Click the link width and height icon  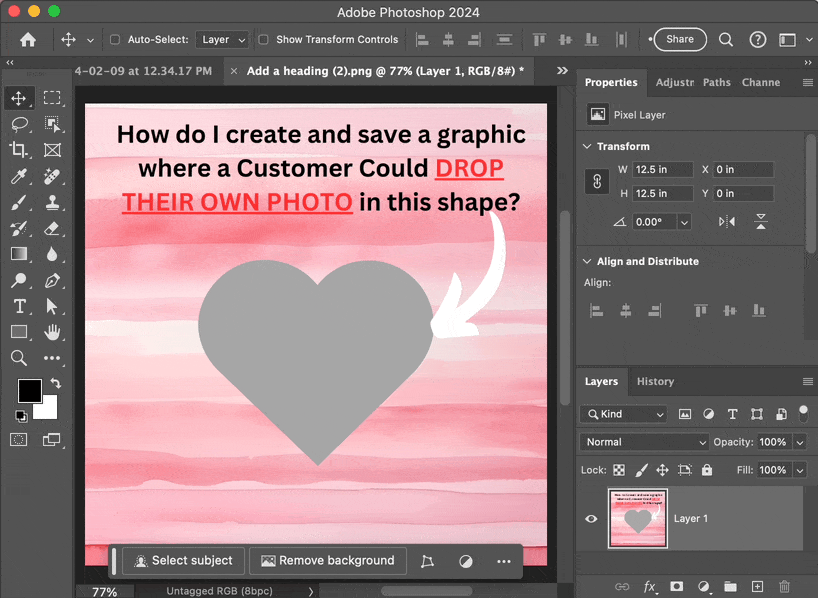click(596, 182)
